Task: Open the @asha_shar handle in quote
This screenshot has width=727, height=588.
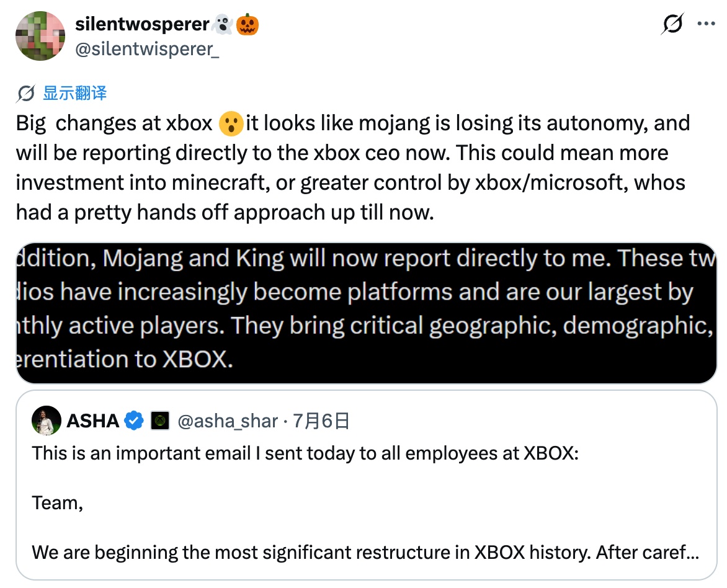Action: (x=228, y=421)
